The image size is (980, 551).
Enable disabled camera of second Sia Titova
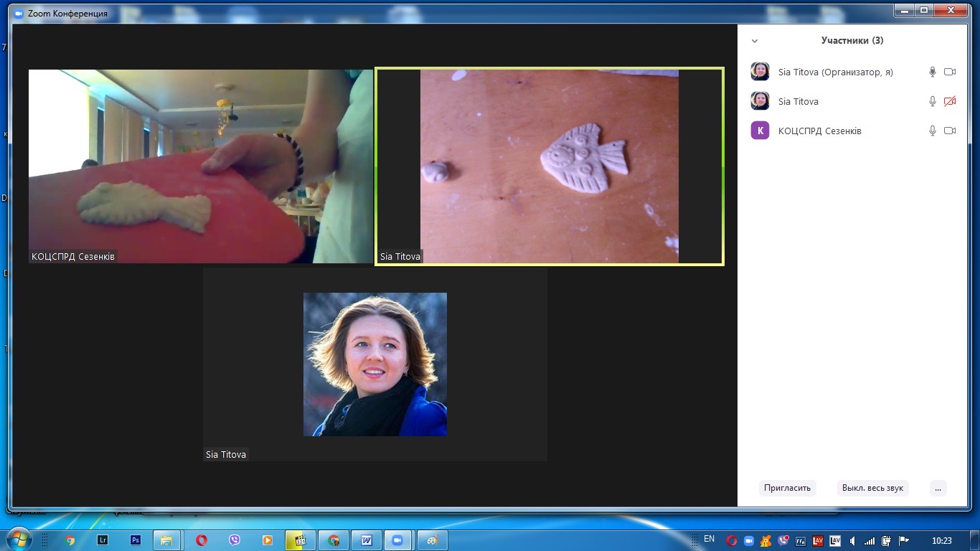coord(950,101)
